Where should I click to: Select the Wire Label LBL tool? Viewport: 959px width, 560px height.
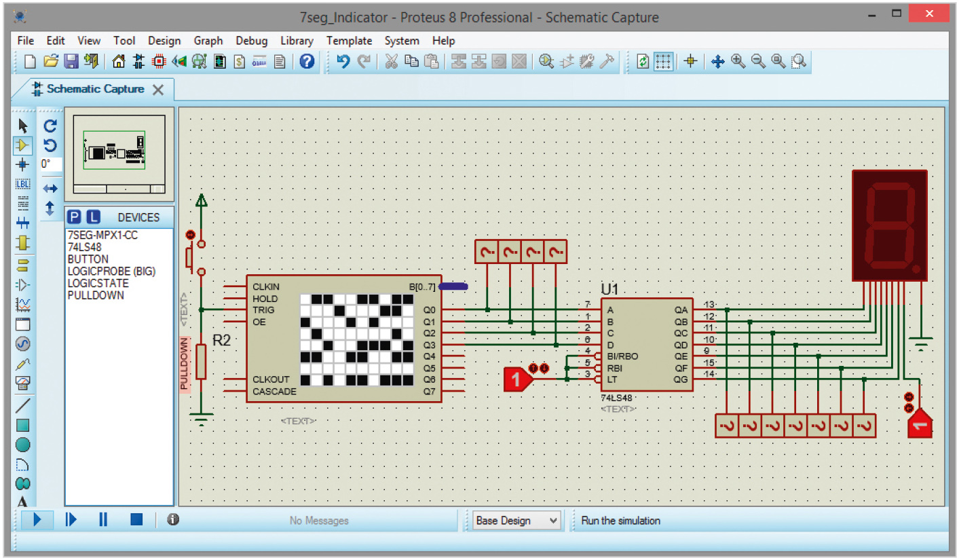click(23, 184)
